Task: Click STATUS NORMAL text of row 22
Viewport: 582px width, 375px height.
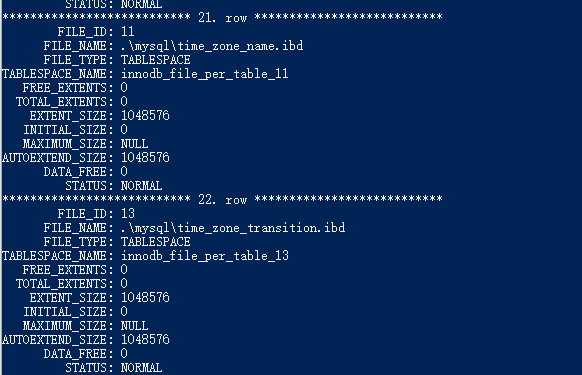Action: (x=141, y=368)
